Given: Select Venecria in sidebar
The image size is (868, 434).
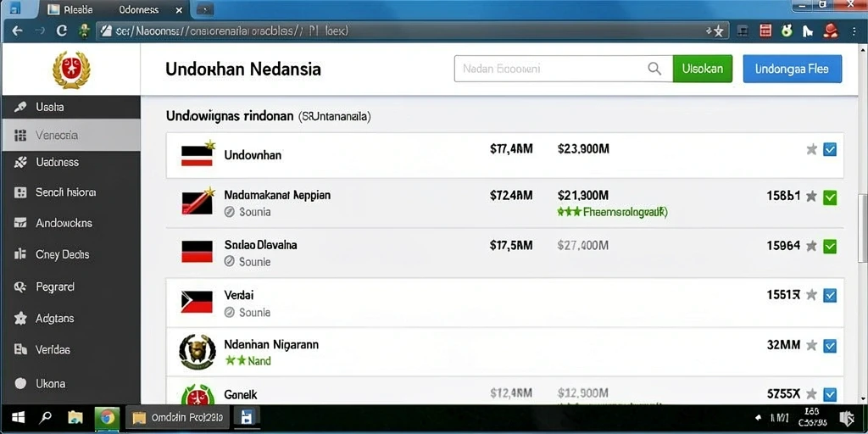Looking at the screenshot, I should (71, 135).
